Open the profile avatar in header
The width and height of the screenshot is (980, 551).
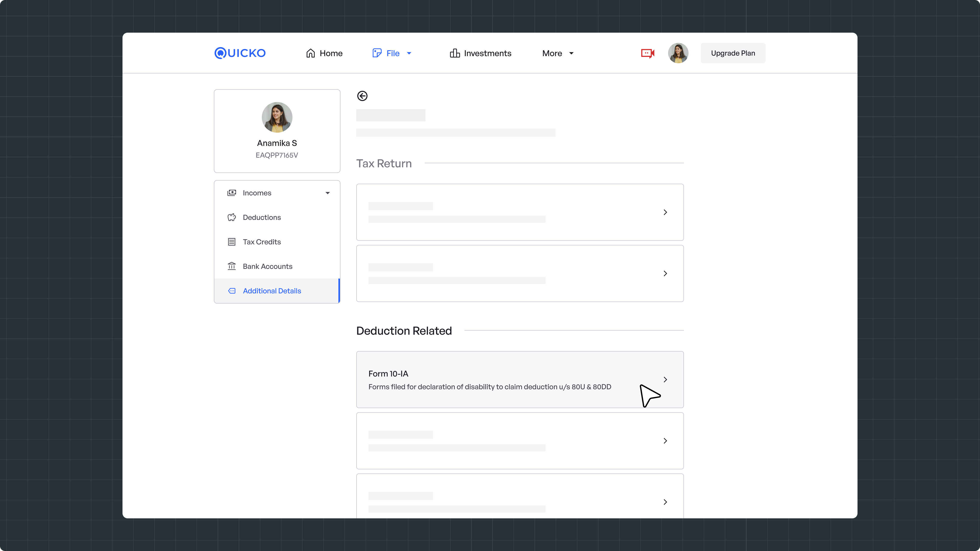click(678, 53)
